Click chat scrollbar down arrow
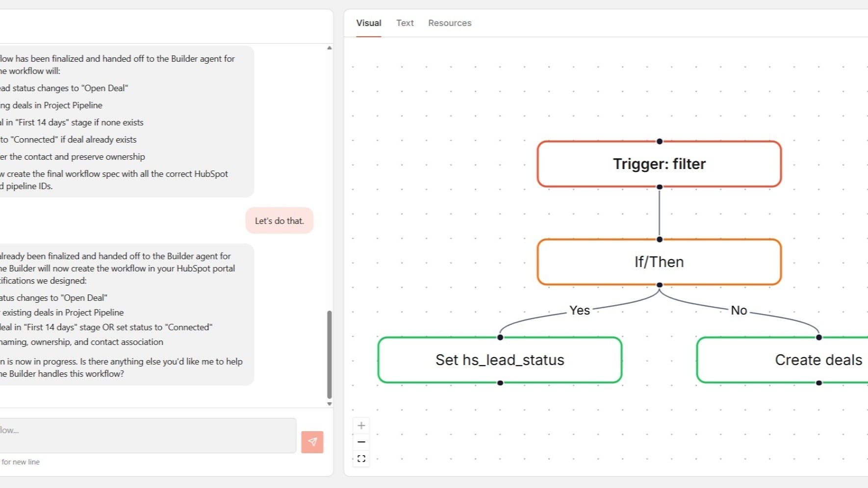The height and width of the screenshot is (488, 868). (330, 404)
